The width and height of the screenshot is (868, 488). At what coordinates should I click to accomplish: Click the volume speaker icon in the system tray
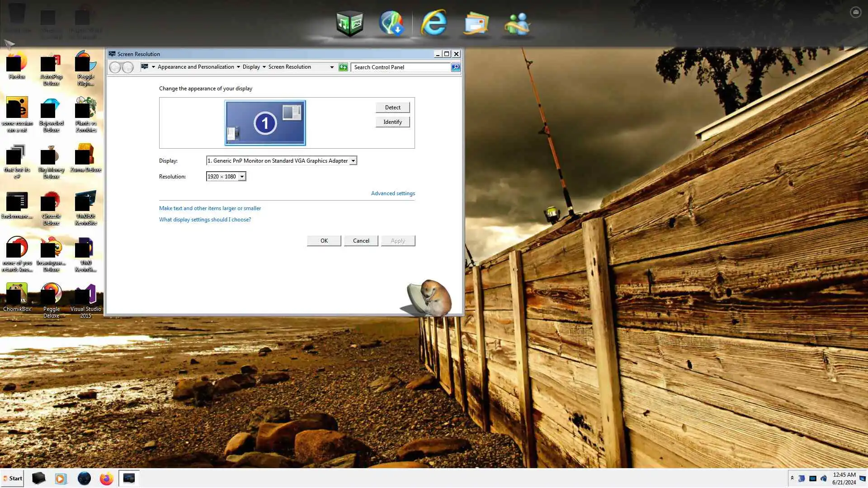click(823, 479)
